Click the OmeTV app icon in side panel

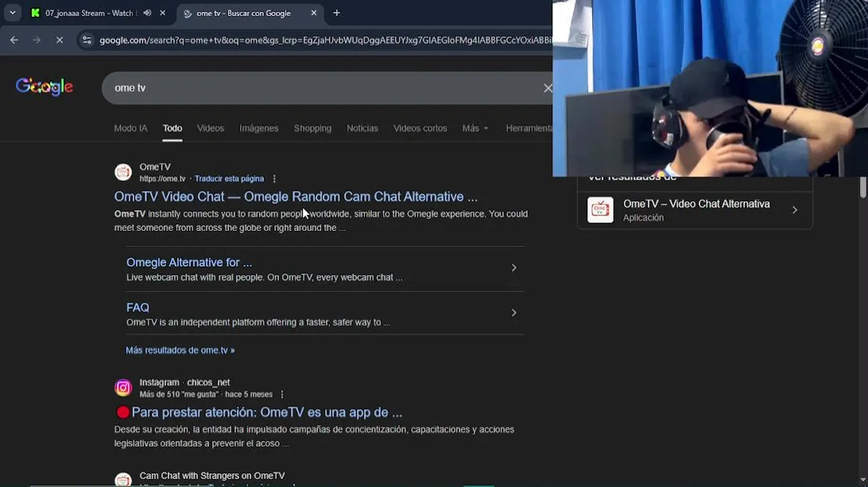click(x=600, y=210)
